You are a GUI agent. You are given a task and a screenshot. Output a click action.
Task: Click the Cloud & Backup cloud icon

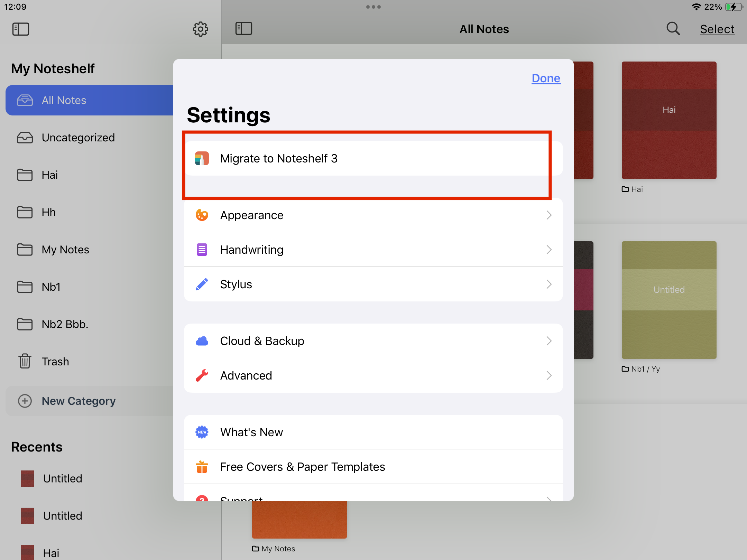[202, 341]
